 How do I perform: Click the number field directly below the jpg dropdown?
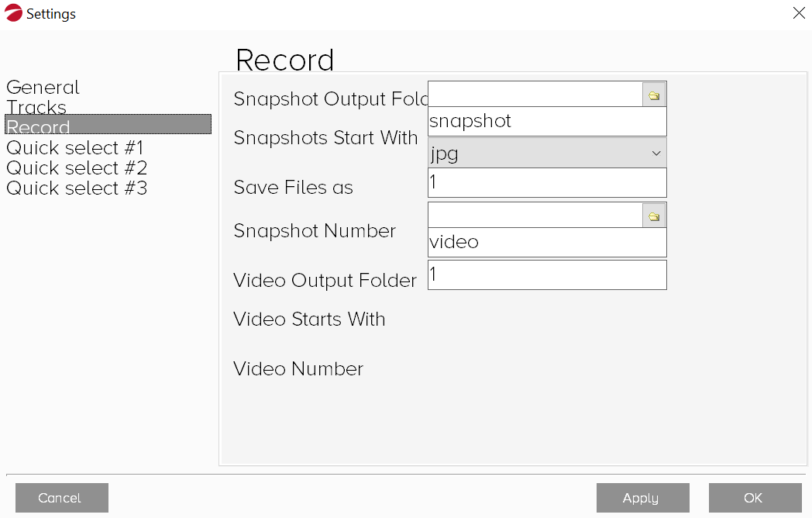[x=547, y=183]
